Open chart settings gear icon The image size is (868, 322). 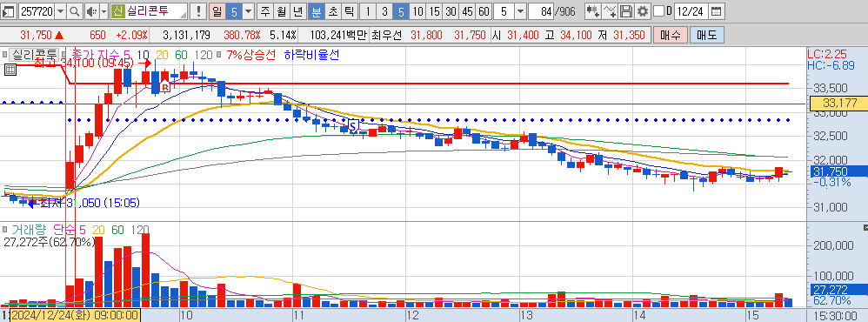(642, 10)
